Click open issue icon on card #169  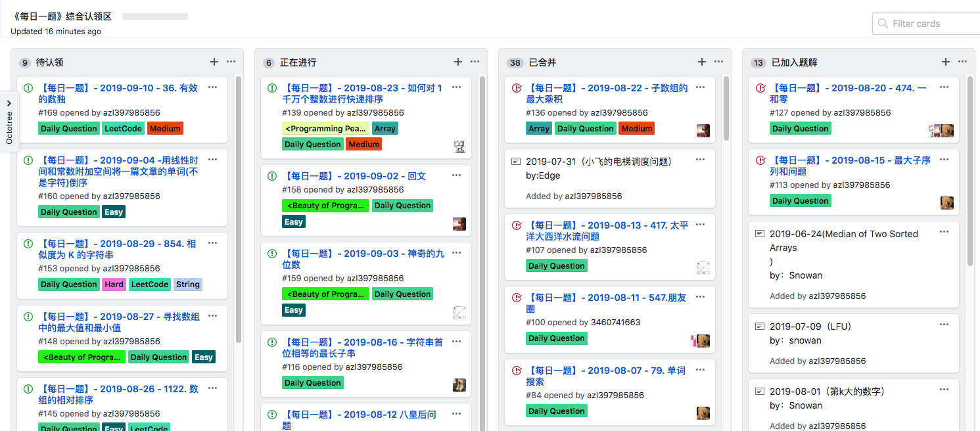click(28, 87)
